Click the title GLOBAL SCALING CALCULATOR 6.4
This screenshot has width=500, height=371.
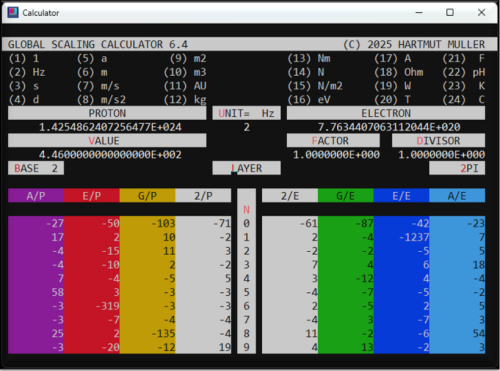click(98, 44)
